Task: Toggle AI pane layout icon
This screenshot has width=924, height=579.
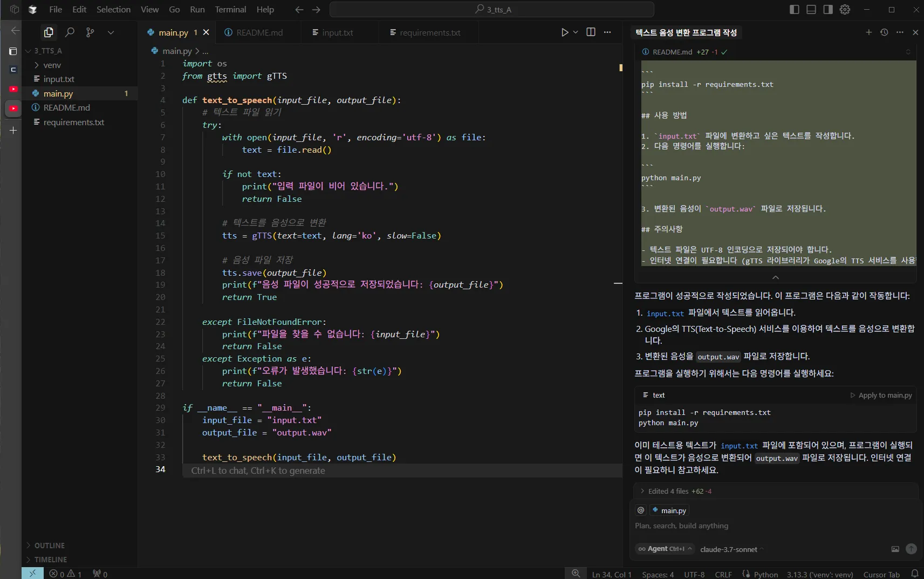Action: 828,10
